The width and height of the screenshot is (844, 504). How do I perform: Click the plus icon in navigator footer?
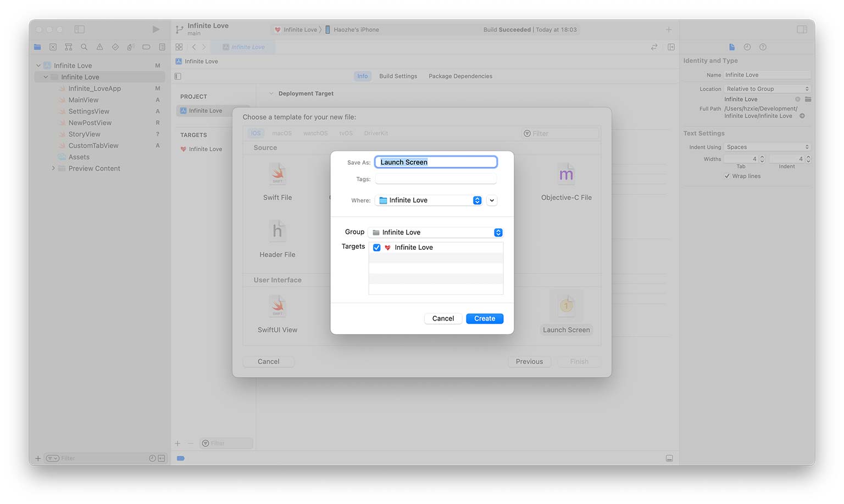tap(38, 458)
